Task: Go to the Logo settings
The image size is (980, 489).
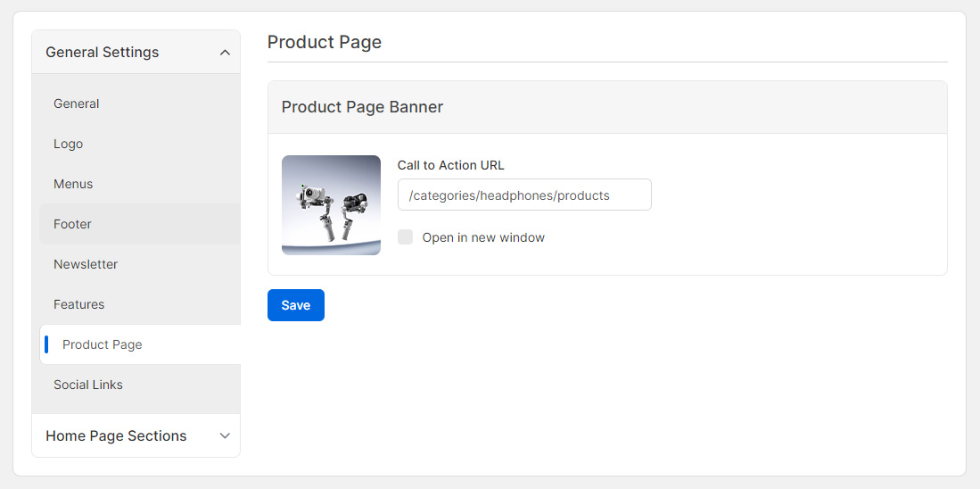Action: [69, 144]
